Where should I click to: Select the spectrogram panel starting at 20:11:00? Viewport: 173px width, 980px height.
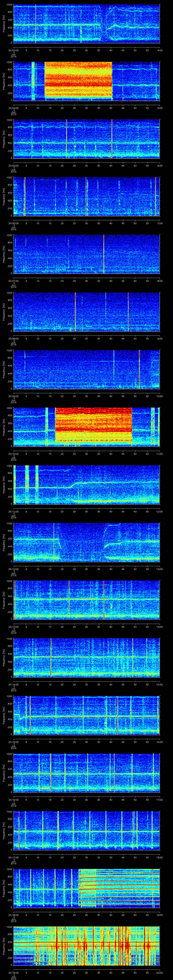[x=87, y=485]
